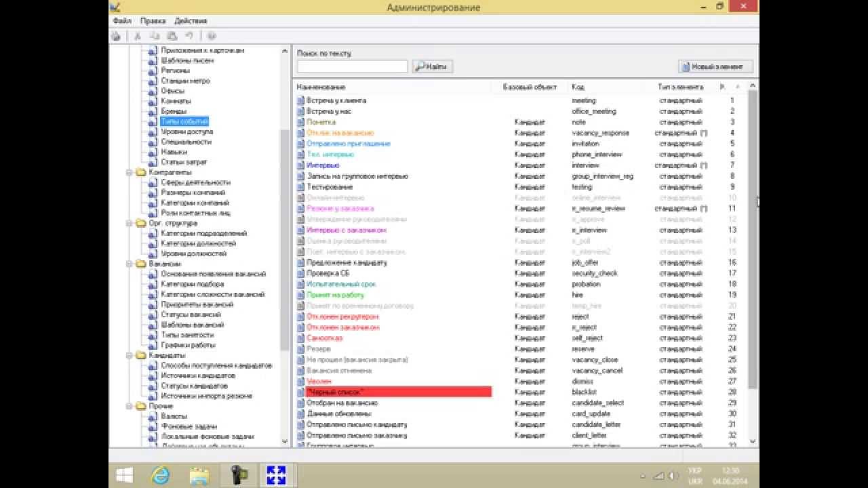Open Internet Explorer from the taskbar
The height and width of the screenshot is (488, 868).
click(161, 474)
